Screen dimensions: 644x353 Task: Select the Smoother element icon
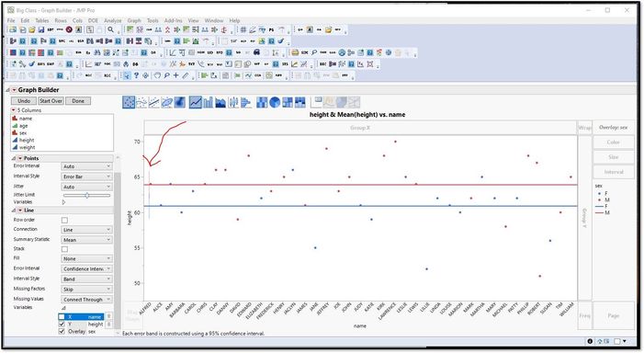[141, 102]
